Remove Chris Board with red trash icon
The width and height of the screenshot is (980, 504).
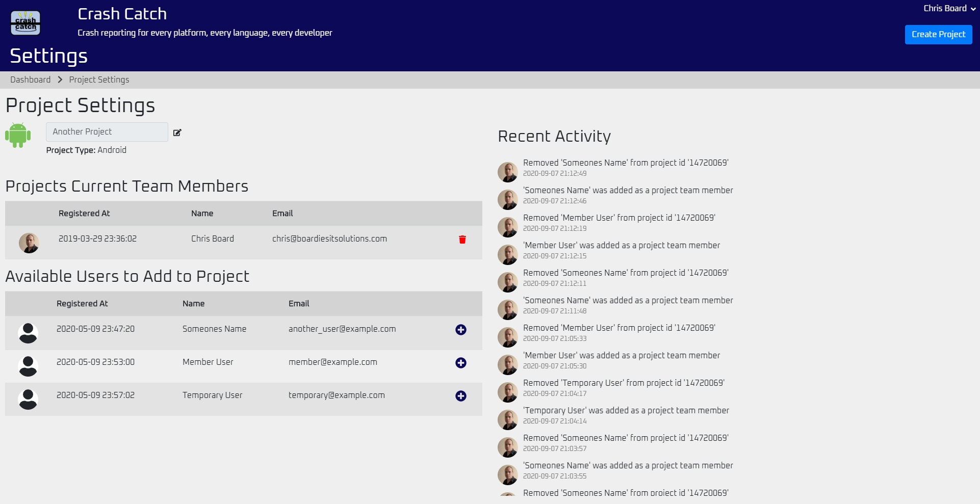pyautogui.click(x=462, y=240)
